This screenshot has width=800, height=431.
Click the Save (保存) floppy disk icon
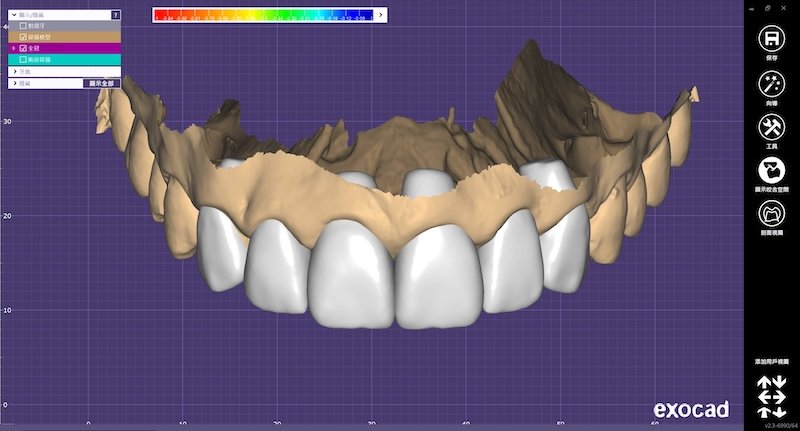pos(771,39)
